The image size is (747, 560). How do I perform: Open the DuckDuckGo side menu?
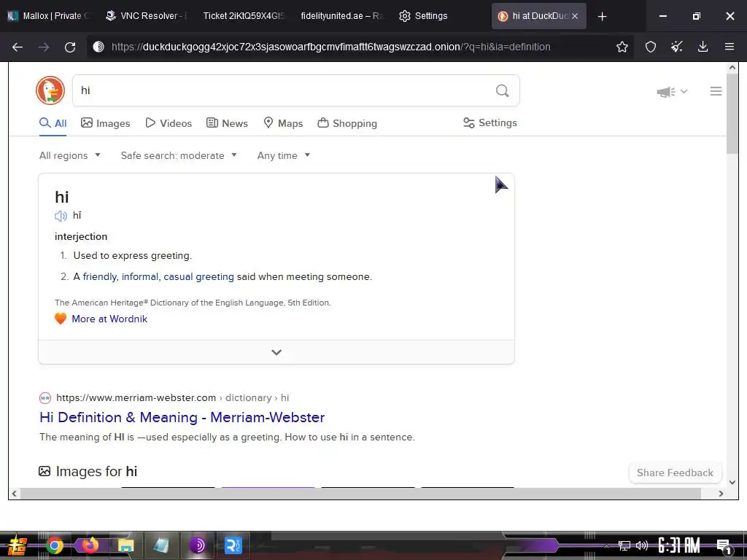[716, 91]
